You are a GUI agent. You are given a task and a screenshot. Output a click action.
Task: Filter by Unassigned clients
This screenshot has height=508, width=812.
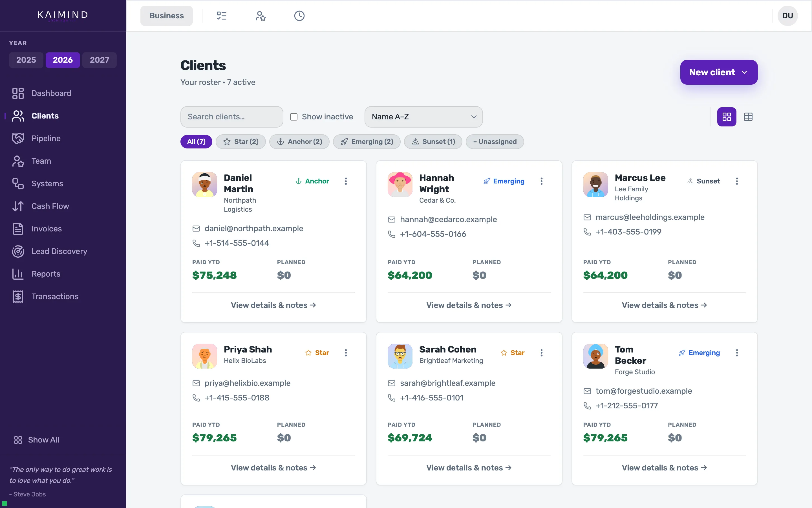[495, 142]
